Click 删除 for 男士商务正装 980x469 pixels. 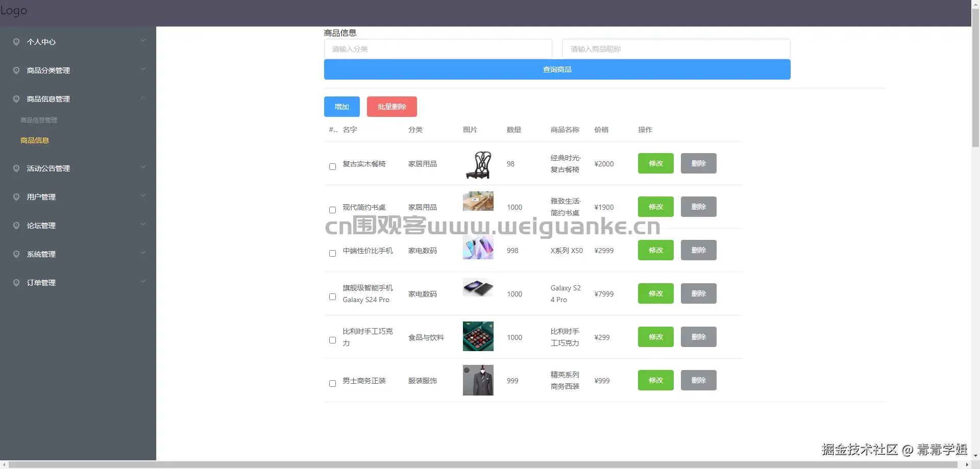(699, 380)
